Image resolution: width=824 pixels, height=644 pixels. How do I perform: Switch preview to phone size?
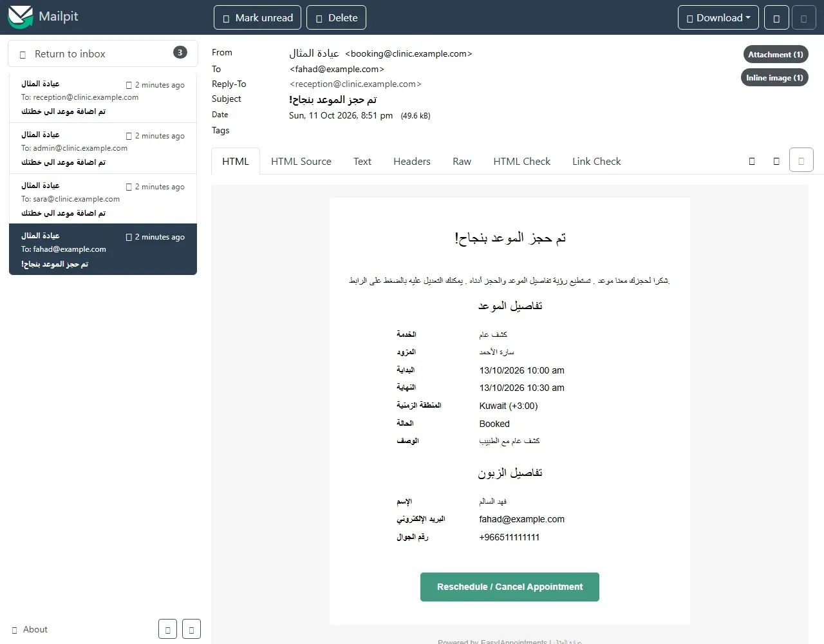[x=752, y=161]
